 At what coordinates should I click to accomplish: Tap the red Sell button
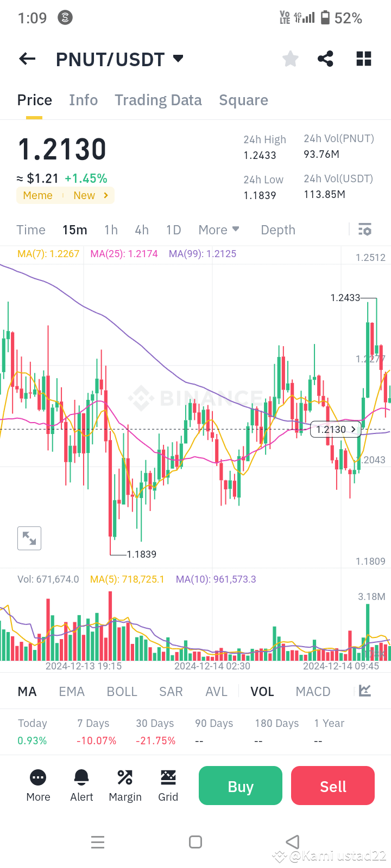pos(332,785)
